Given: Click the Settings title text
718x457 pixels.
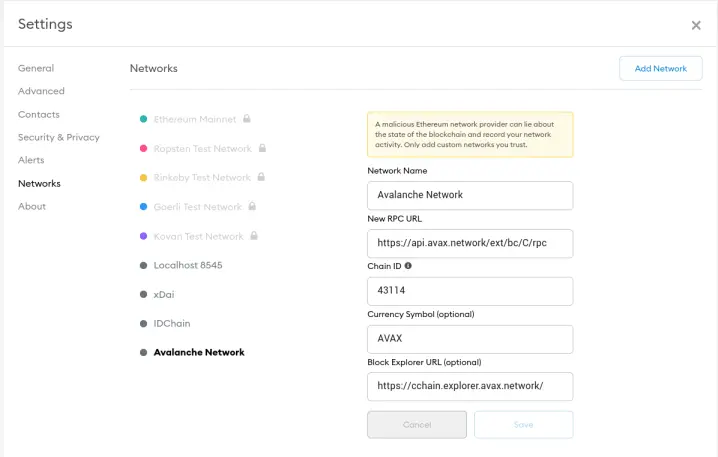Looking at the screenshot, I should point(45,24).
